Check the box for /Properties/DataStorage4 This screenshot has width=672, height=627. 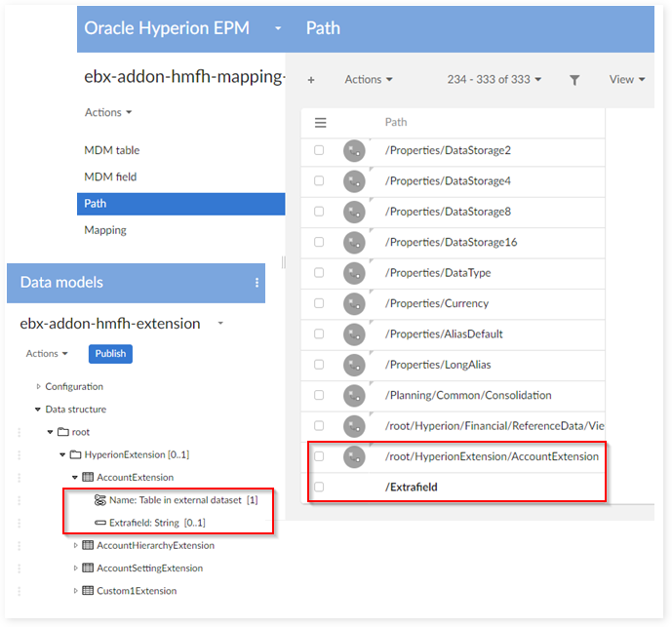tap(319, 180)
